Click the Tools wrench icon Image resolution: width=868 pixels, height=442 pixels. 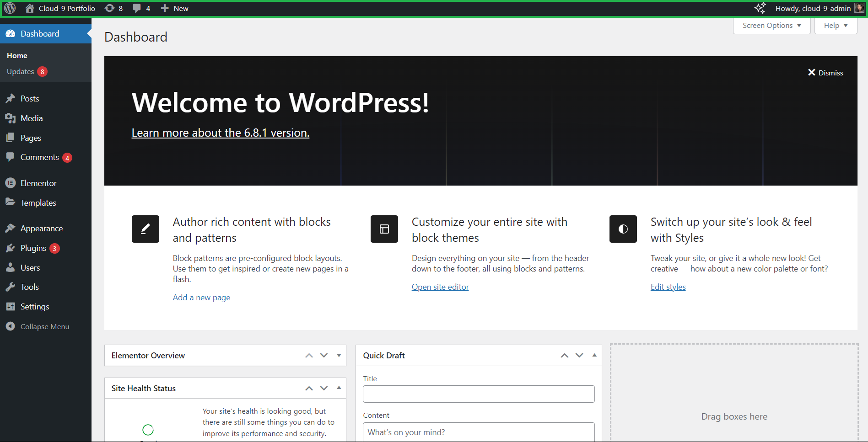11,287
